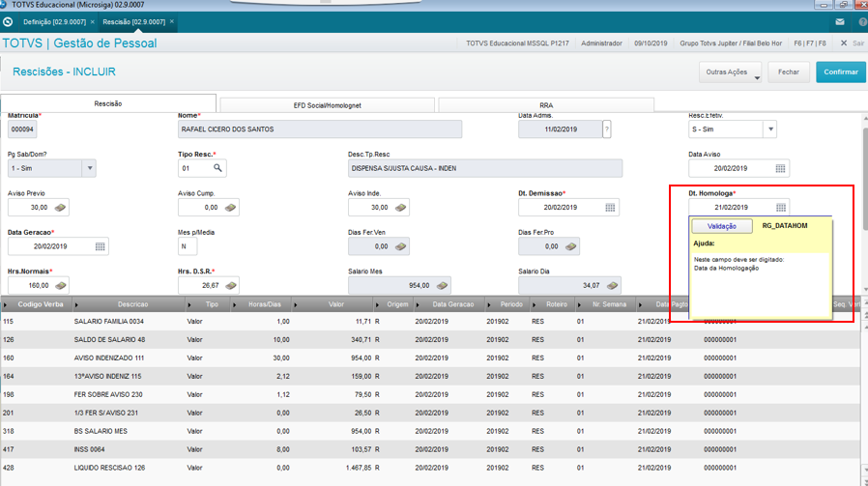This screenshot has height=486, width=868.
Task: Select row BS SALARIO MES
Action: [431, 431]
